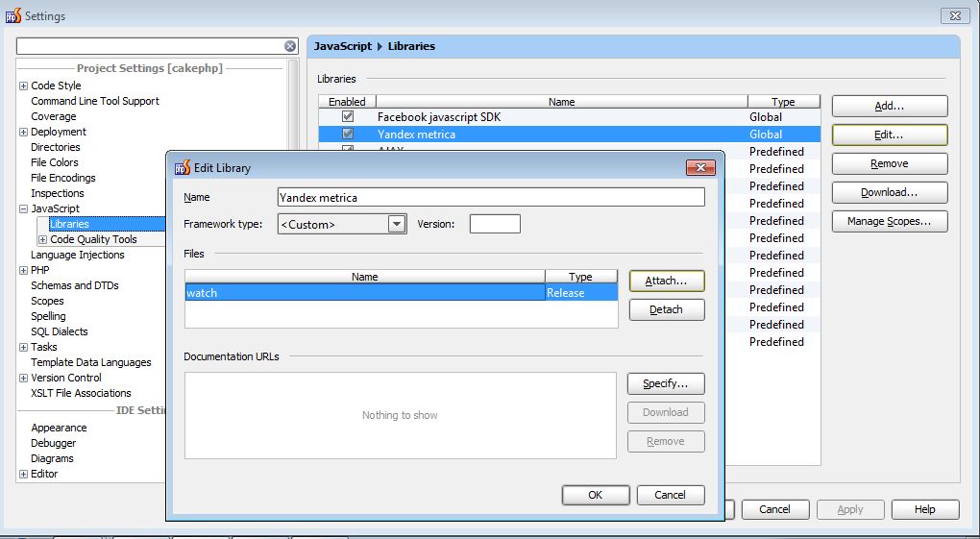This screenshot has width=980, height=539.
Task: Click the Add... library button
Action: click(x=890, y=107)
